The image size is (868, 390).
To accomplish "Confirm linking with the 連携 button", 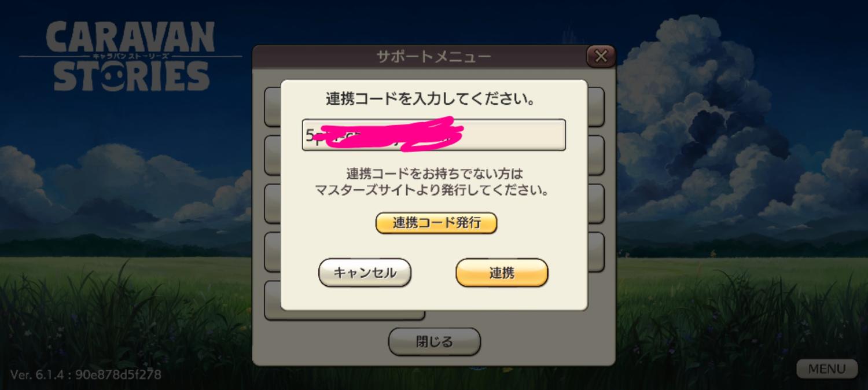I will [502, 273].
